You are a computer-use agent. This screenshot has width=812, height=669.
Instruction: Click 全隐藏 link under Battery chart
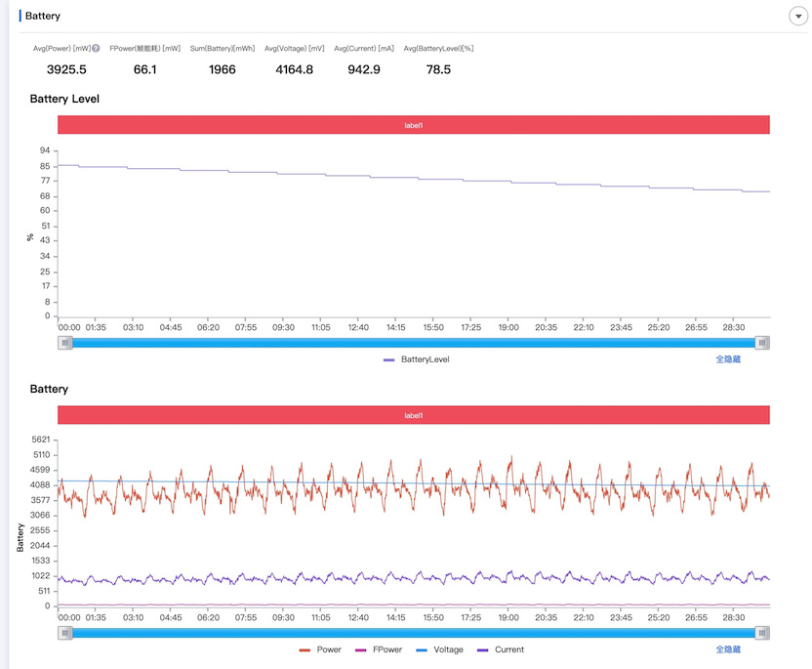click(x=728, y=649)
